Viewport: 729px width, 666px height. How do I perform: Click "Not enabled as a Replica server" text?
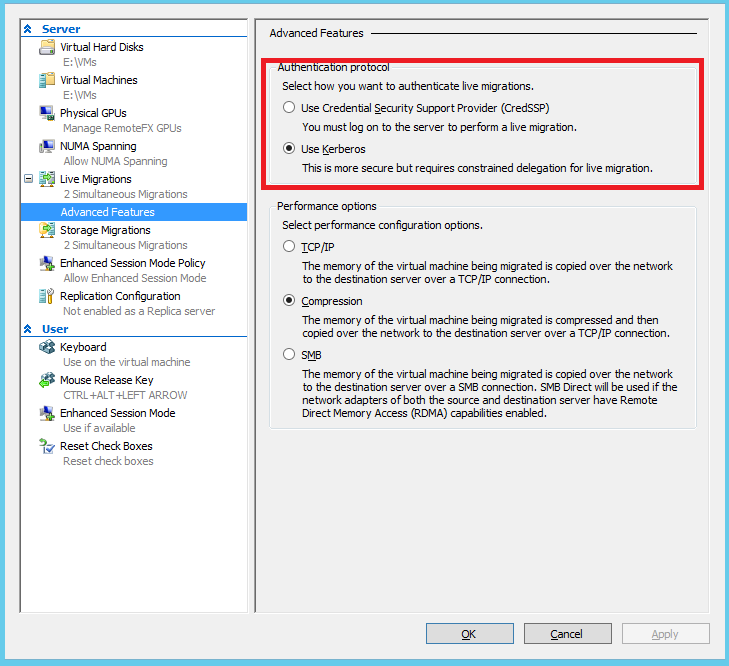[139, 311]
